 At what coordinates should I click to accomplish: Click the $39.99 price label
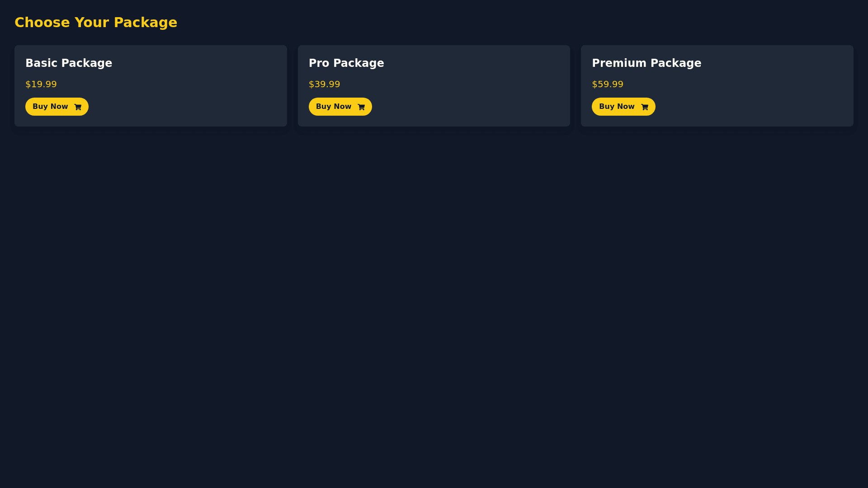click(x=324, y=84)
